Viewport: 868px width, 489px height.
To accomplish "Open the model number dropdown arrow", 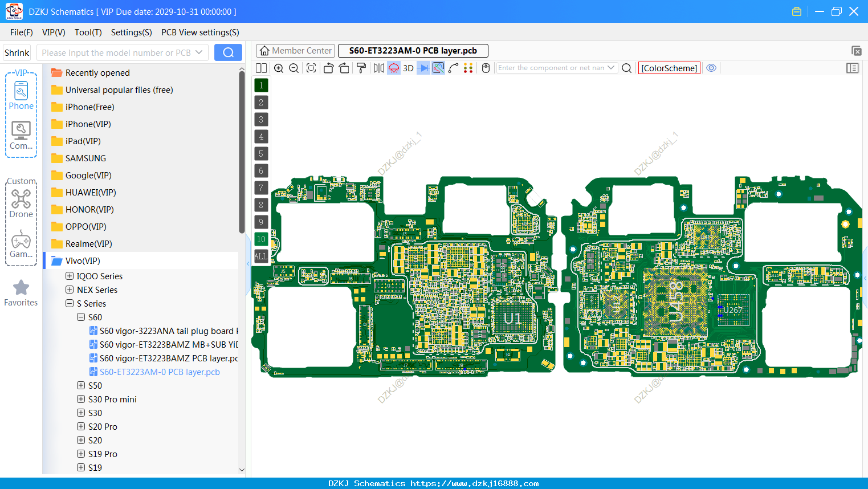I will 199,52.
